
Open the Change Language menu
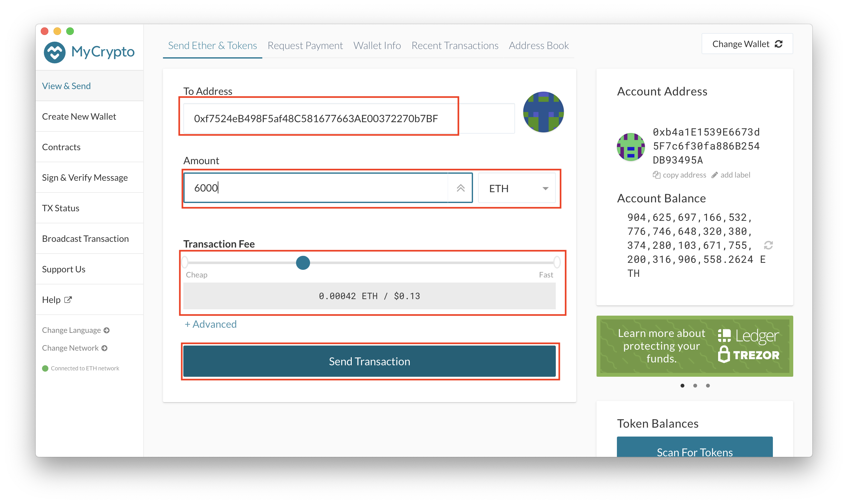tap(75, 330)
